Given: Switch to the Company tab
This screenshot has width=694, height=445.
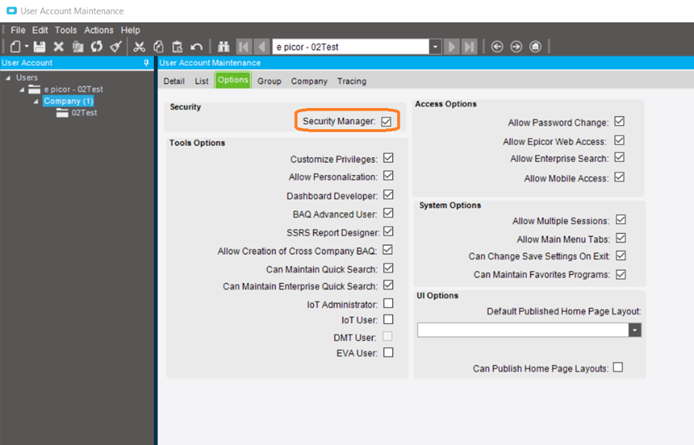Looking at the screenshot, I should point(309,81).
